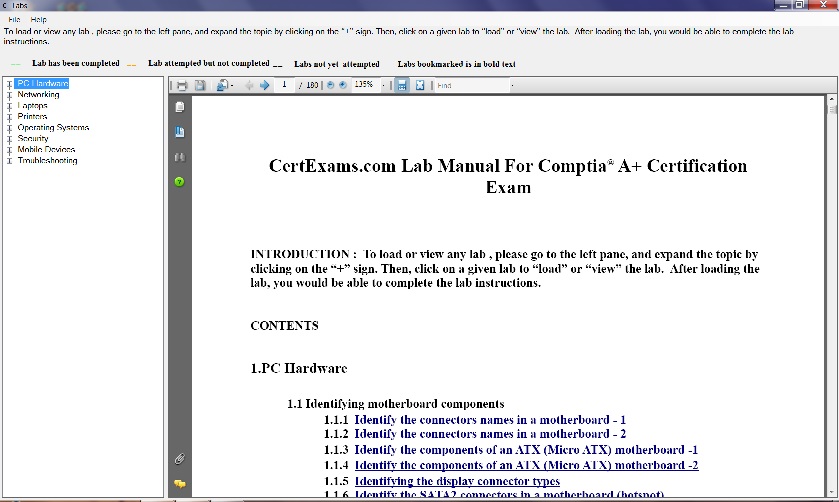Click the zoom out button
Image resolution: width=839 pixels, height=502 pixels.
click(330, 85)
